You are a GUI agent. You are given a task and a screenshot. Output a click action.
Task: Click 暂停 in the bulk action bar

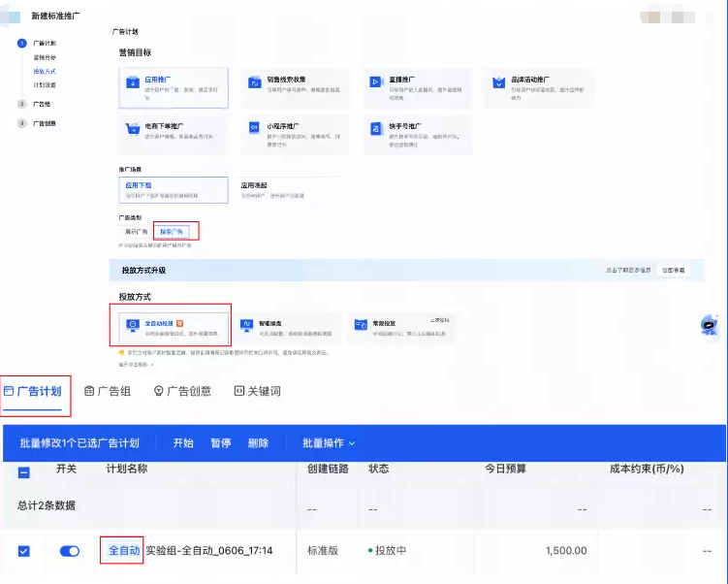tap(221, 443)
